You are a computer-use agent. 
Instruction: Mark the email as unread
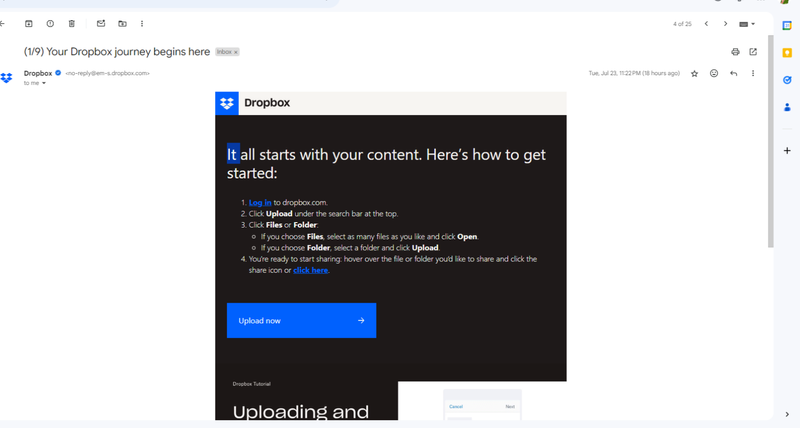click(101, 23)
